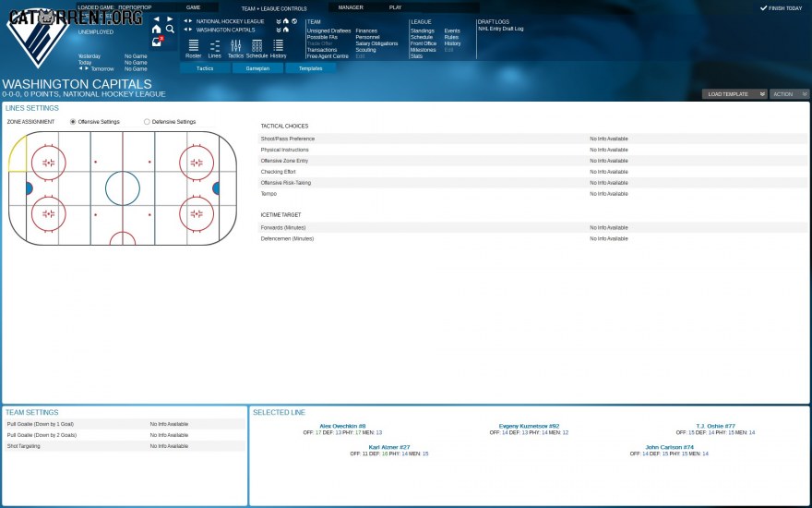Switch to next team after Washington Capitals
Screen dimensions: 812x508
(191, 30)
